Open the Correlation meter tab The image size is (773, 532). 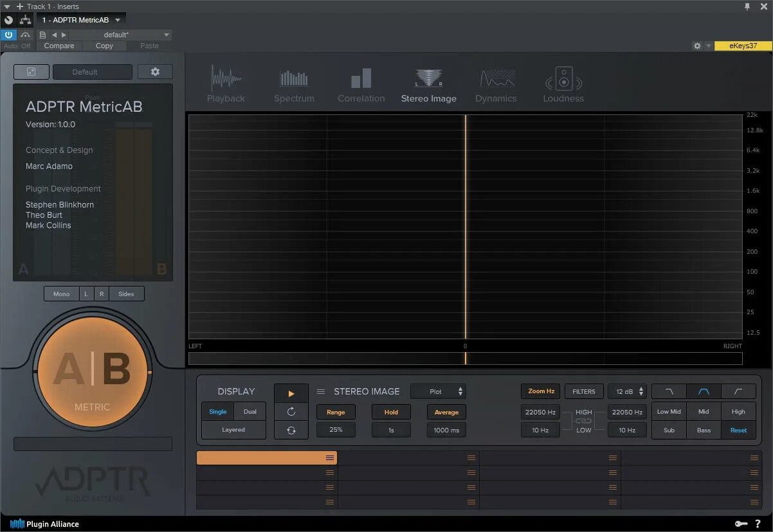click(361, 85)
